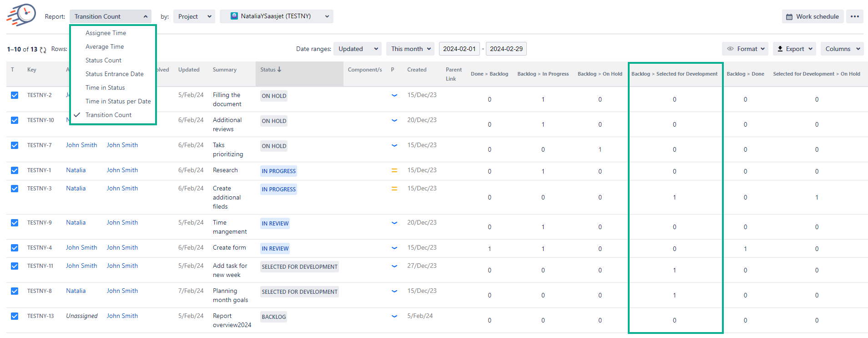Image resolution: width=868 pixels, height=338 pixels.
Task: Open the Export dropdown
Action: (x=794, y=49)
